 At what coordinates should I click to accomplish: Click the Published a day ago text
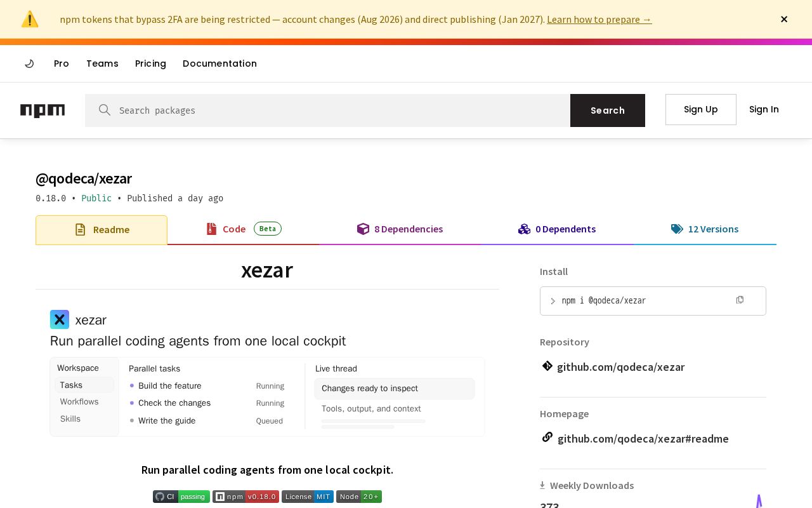pyautogui.click(x=175, y=198)
